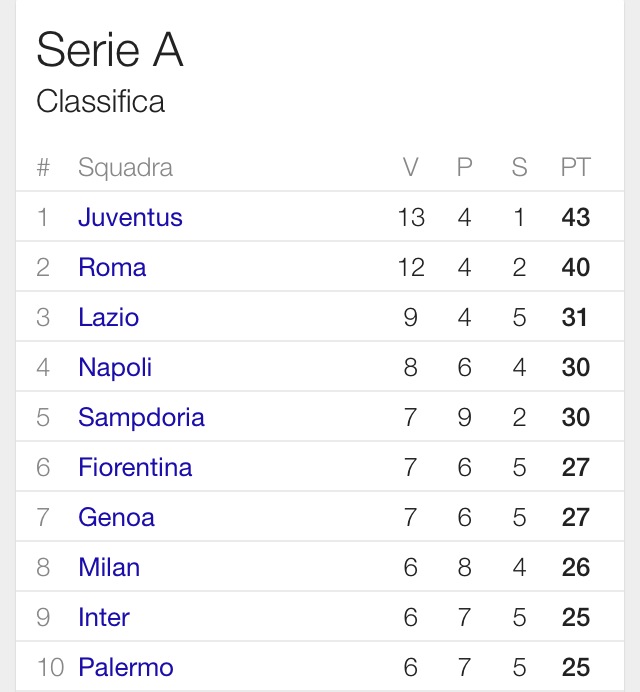Select the Genoa team link
The image size is (640, 692).
116,517
